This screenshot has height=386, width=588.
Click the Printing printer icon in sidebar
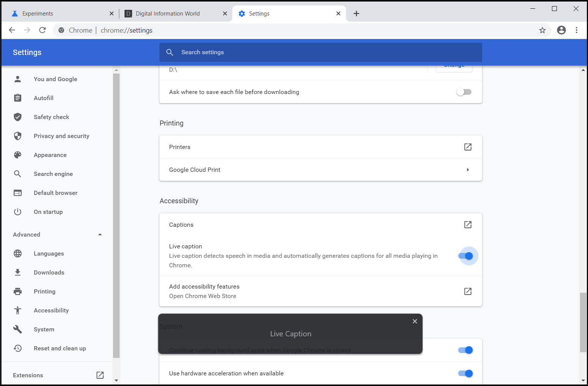(x=17, y=291)
